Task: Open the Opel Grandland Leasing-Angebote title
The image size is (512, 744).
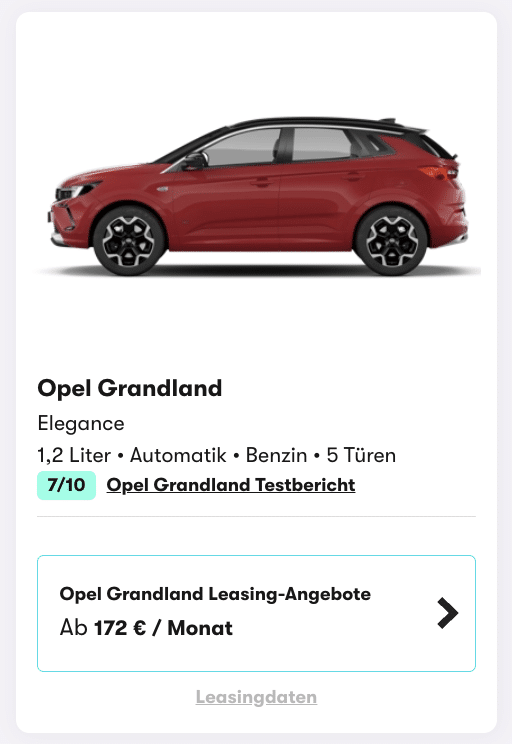Action: [x=215, y=594]
